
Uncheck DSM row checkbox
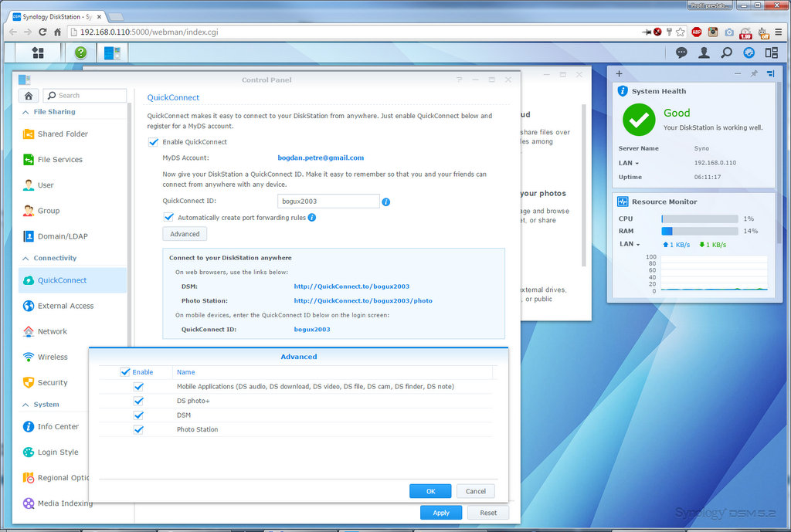(x=138, y=415)
